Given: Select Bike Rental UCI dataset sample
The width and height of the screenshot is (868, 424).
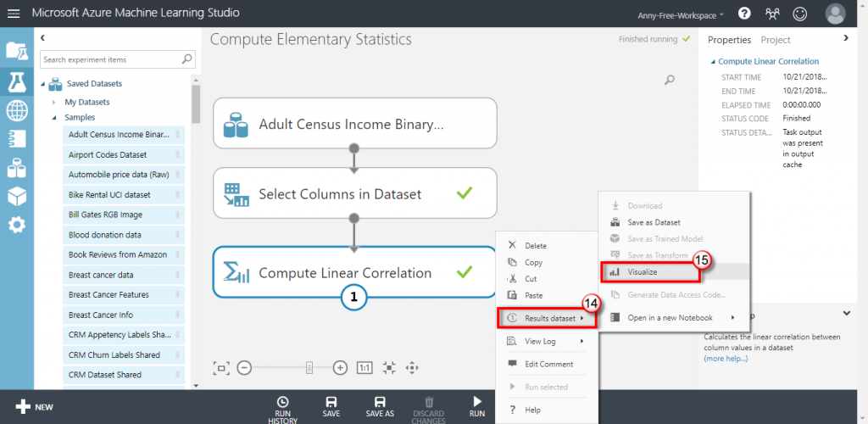Looking at the screenshot, I should (124, 195).
